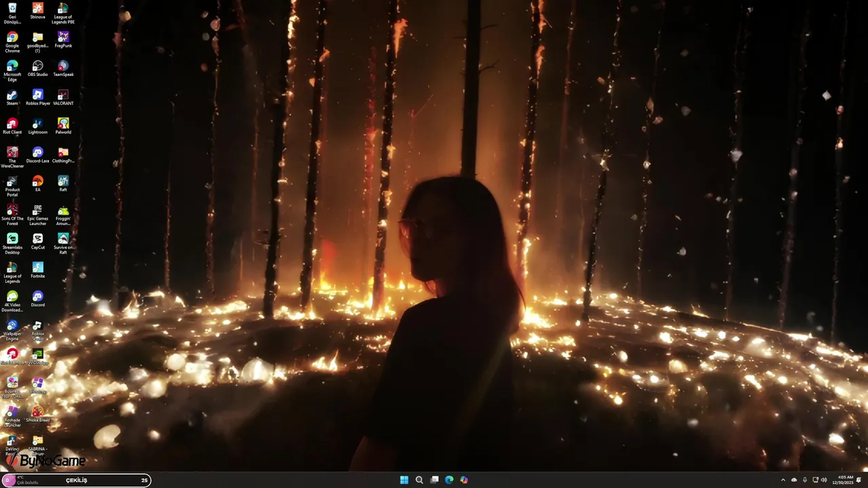Open the Roshade Launcher shortcut

(12, 416)
